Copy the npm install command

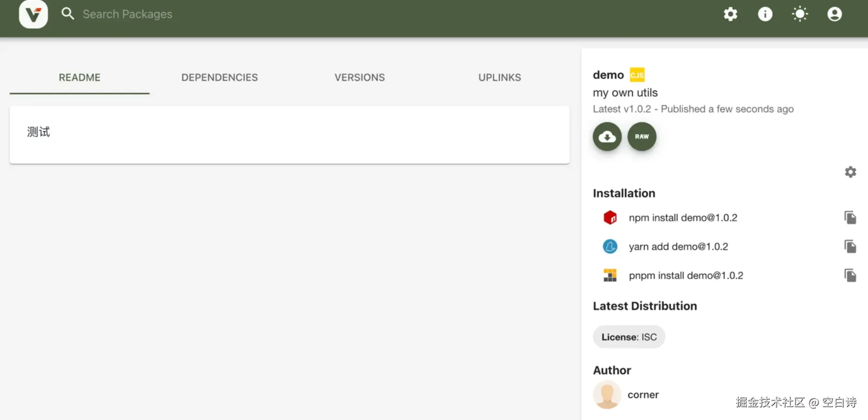tap(850, 217)
